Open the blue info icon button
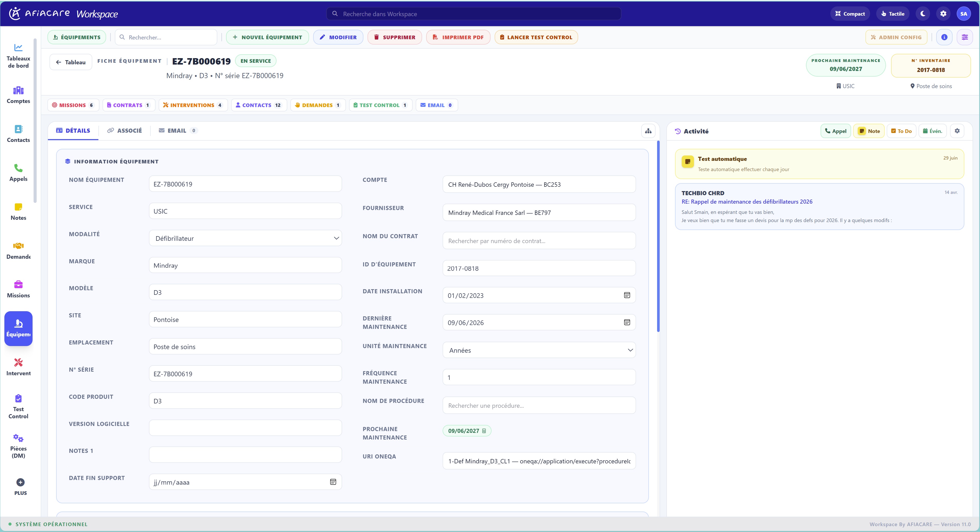 (x=944, y=37)
